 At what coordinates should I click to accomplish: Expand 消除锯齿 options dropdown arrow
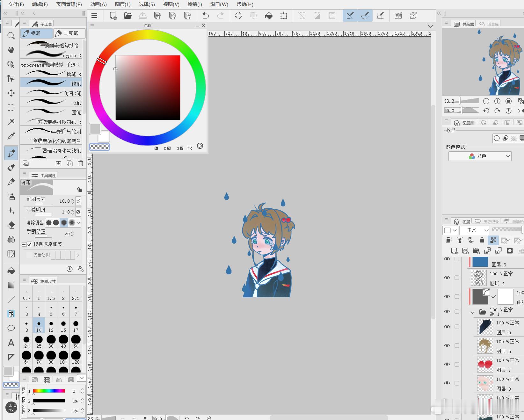[78, 222]
